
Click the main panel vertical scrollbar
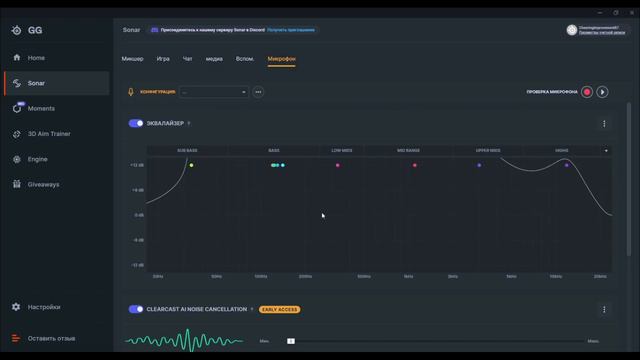click(629, 180)
